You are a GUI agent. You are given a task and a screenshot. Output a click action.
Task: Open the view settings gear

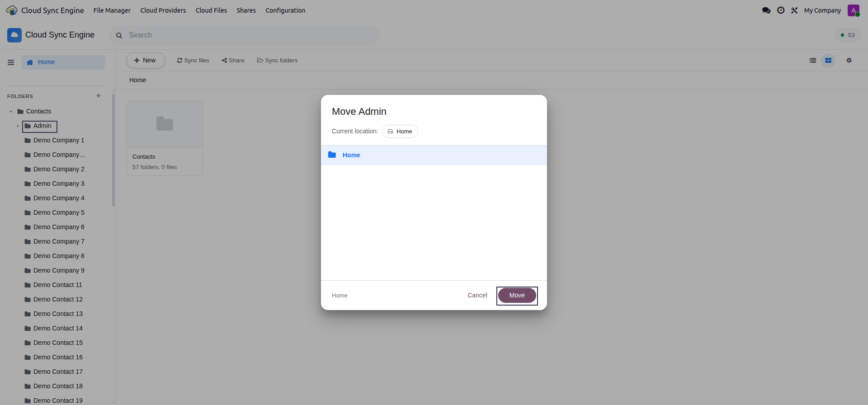pyautogui.click(x=849, y=60)
